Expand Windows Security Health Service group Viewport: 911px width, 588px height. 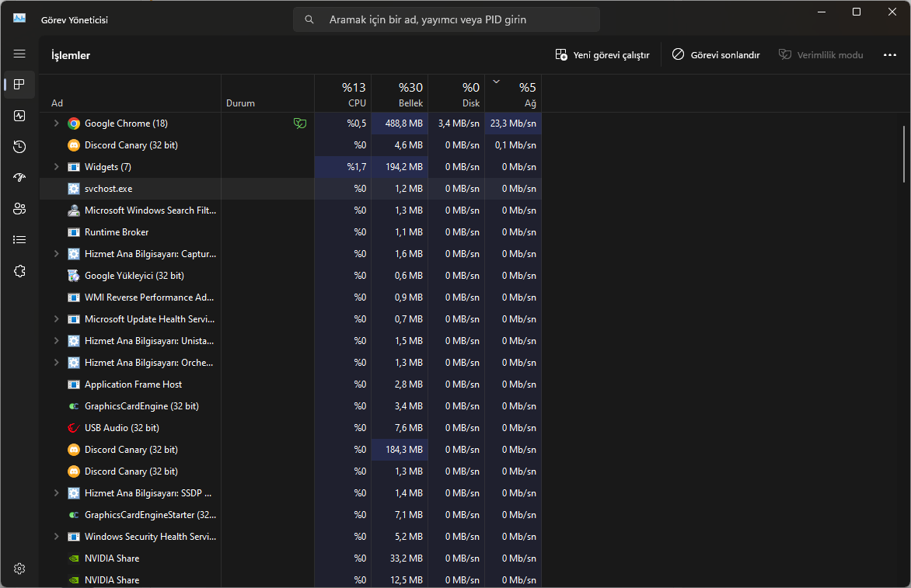click(x=57, y=536)
